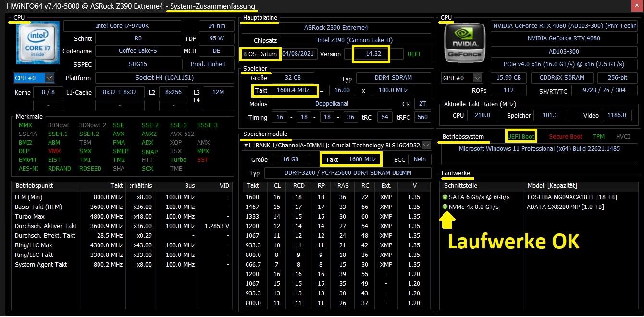
Task: Select the Coffee Lake-S codename field
Action: click(x=137, y=51)
